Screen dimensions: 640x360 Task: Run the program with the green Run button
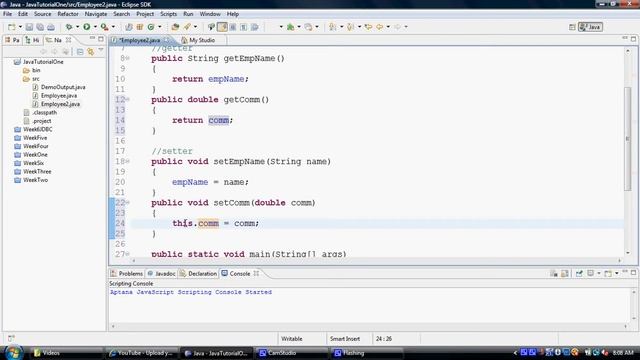[87, 27]
